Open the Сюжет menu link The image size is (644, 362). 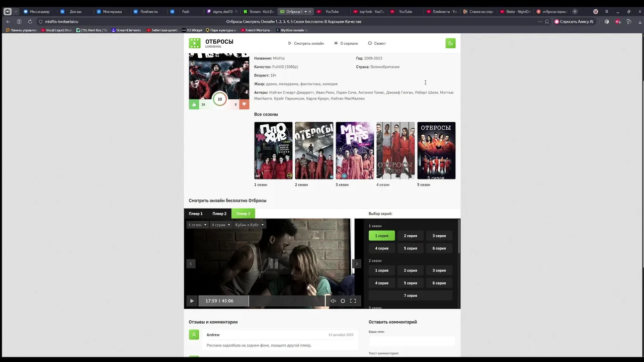click(x=377, y=43)
